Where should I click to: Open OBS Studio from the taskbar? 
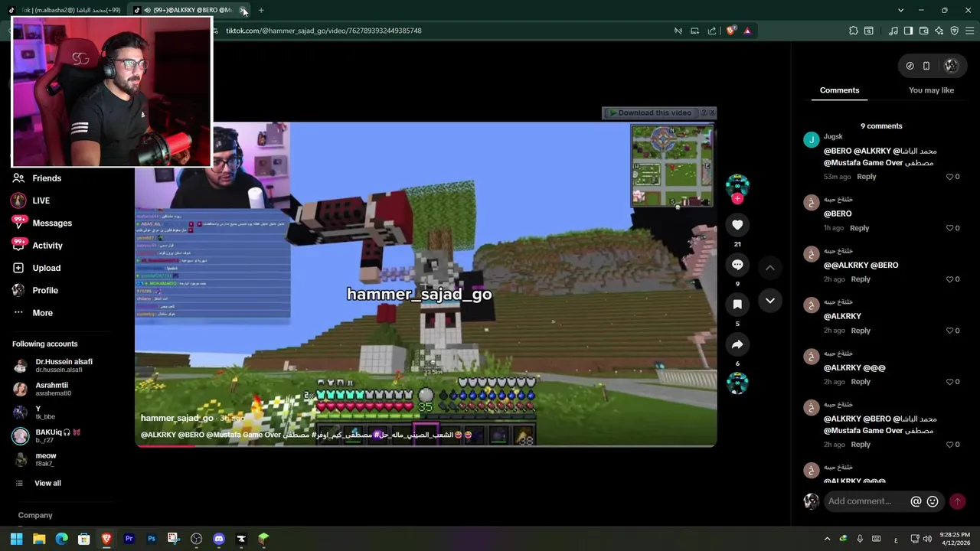pyautogui.click(x=196, y=539)
